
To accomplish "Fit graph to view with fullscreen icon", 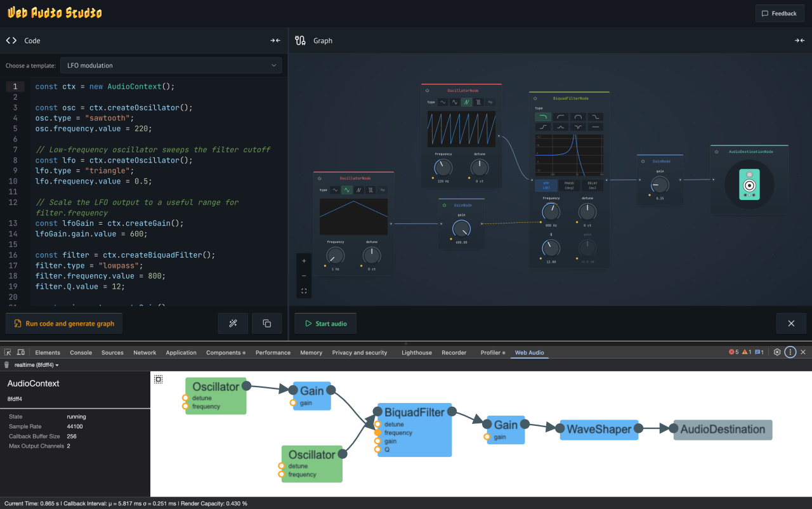I will click(304, 291).
